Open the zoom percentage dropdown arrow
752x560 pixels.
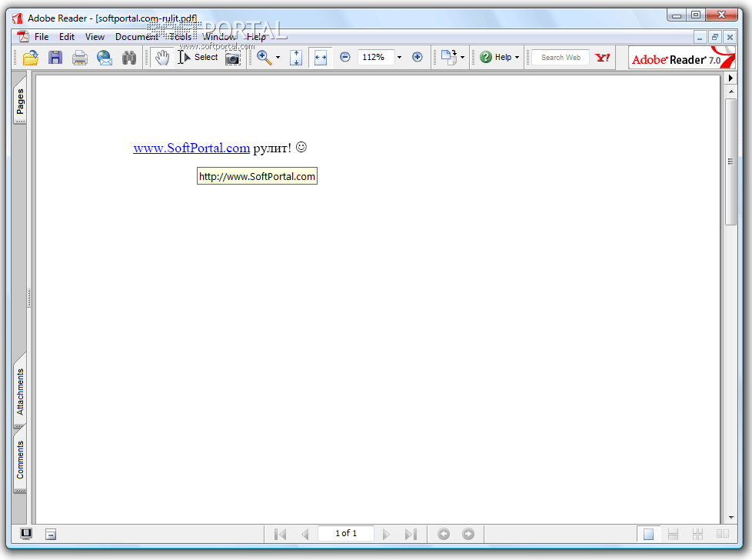399,57
